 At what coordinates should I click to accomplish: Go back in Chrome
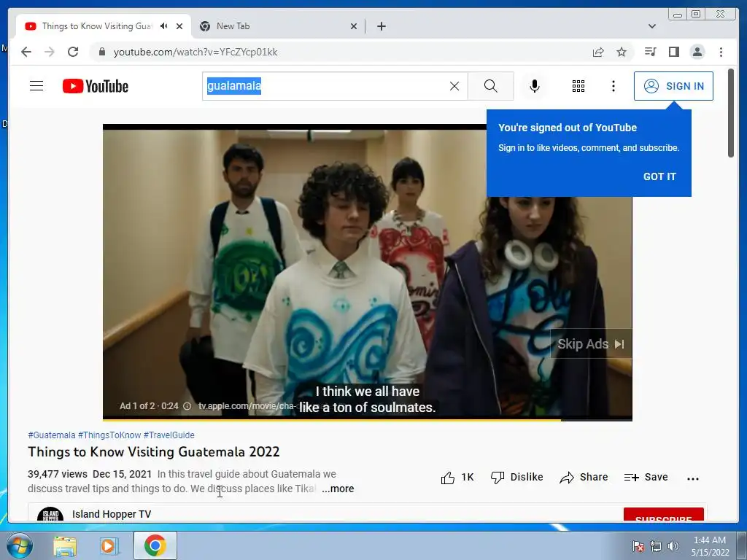(x=26, y=52)
